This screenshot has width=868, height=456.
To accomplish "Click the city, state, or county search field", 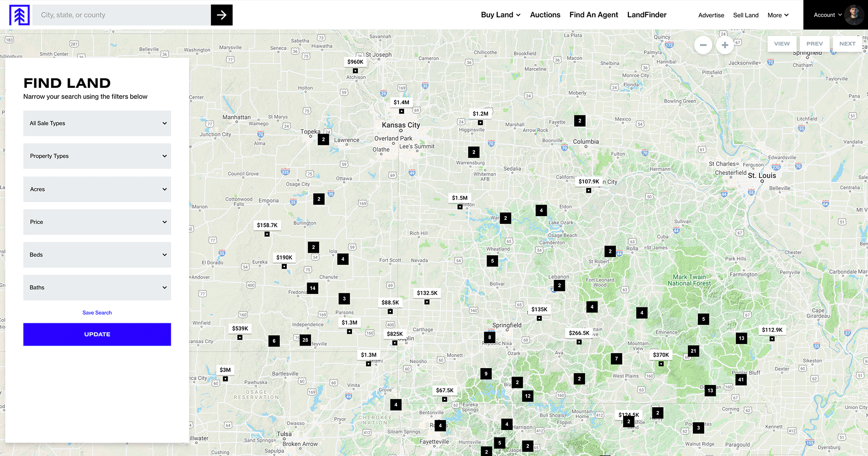I will [x=121, y=15].
